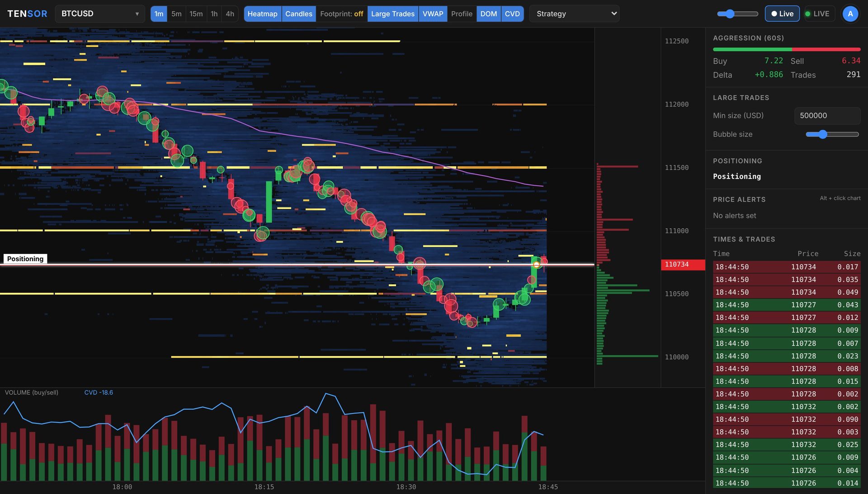This screenshot has width=868, height=494.
Task: Edit the Min size (USD) field
Action: point(827,116)
